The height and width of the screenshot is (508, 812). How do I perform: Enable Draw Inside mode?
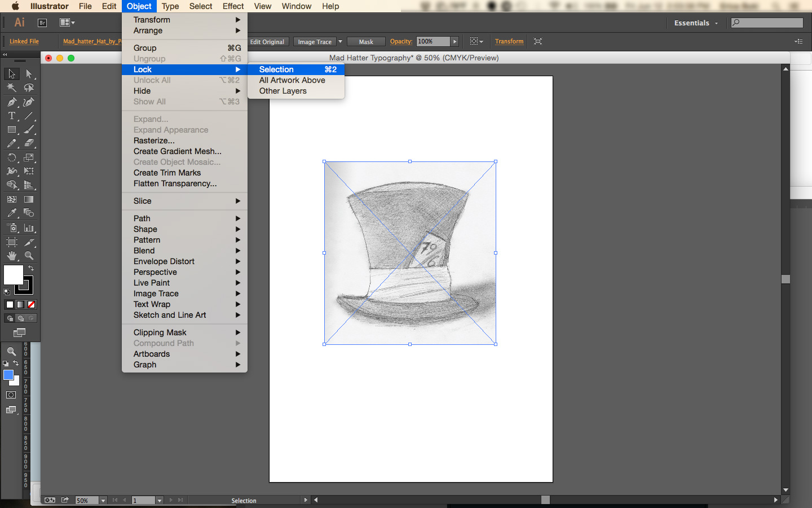[x=32, y=318]
